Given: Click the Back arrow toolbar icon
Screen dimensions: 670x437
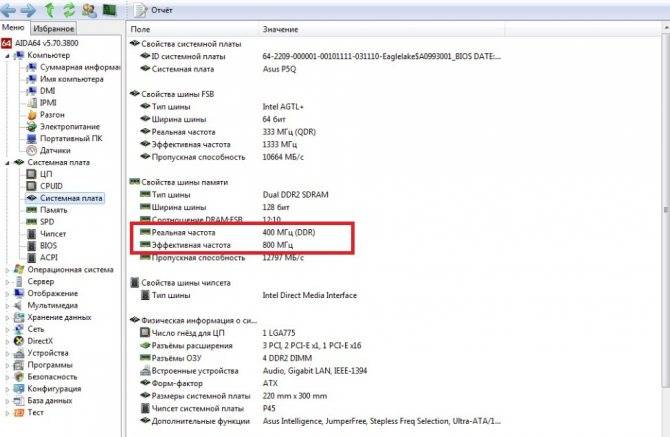Looking at the screenshot, I should click(x=8, y=10).
